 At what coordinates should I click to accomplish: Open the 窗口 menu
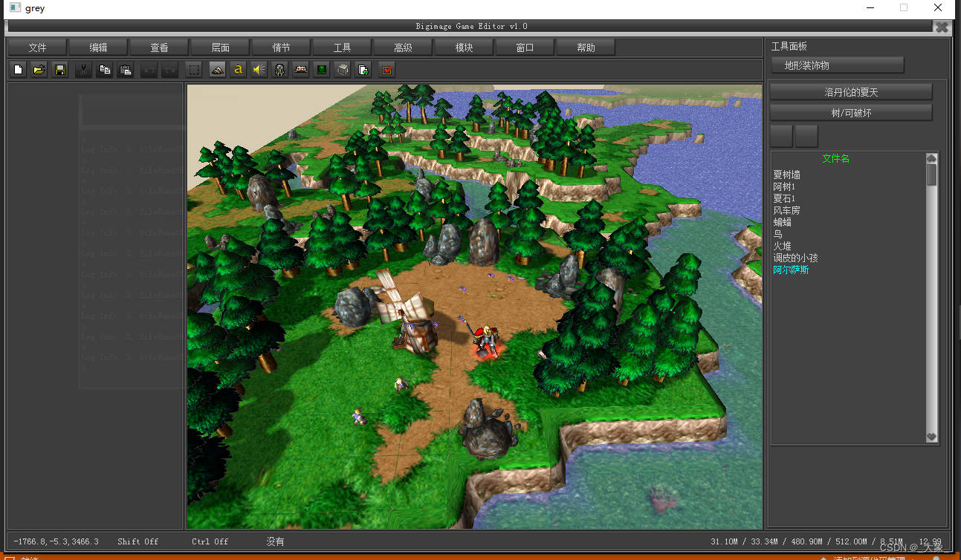click(525, 48)
